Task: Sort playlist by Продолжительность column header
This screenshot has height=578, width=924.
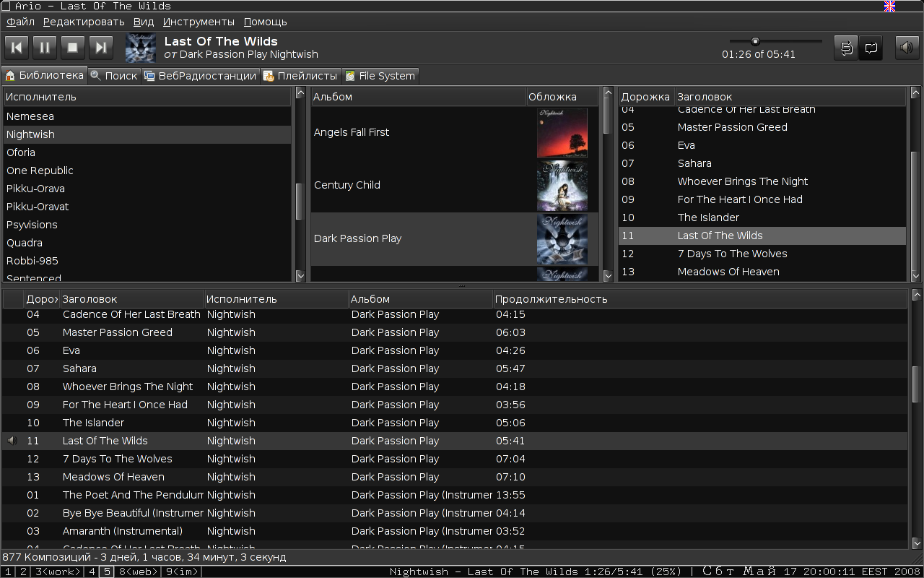Action: coord(700,299)
